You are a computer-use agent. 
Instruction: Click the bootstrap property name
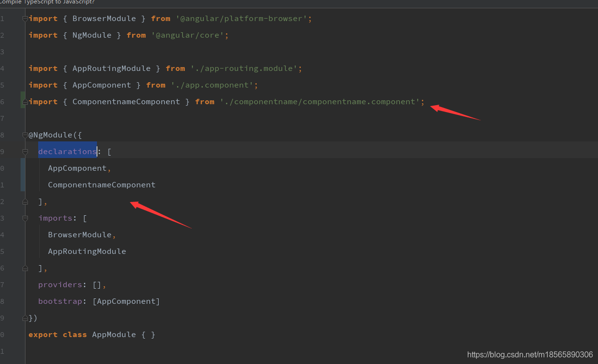coord(60,301)
